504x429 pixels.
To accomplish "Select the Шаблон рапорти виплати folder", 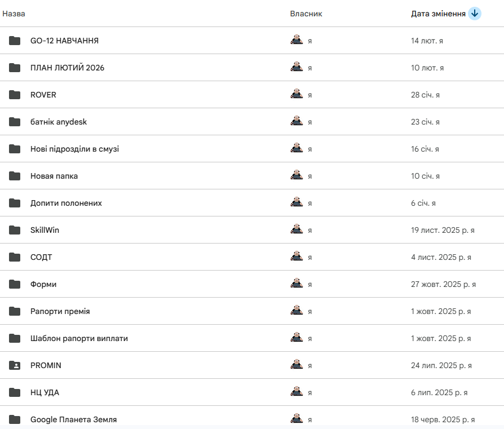I will 79,338.
